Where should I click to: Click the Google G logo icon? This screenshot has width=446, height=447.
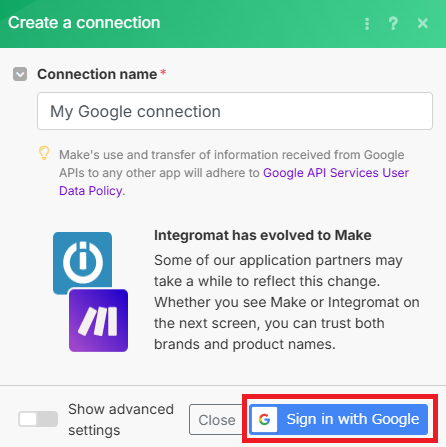click(x=264, y=419)
